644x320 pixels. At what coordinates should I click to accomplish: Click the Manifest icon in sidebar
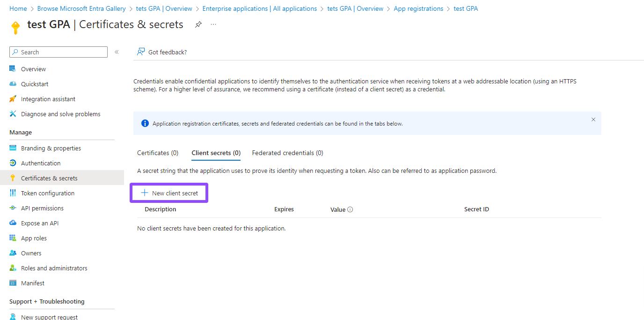[13, 283]
